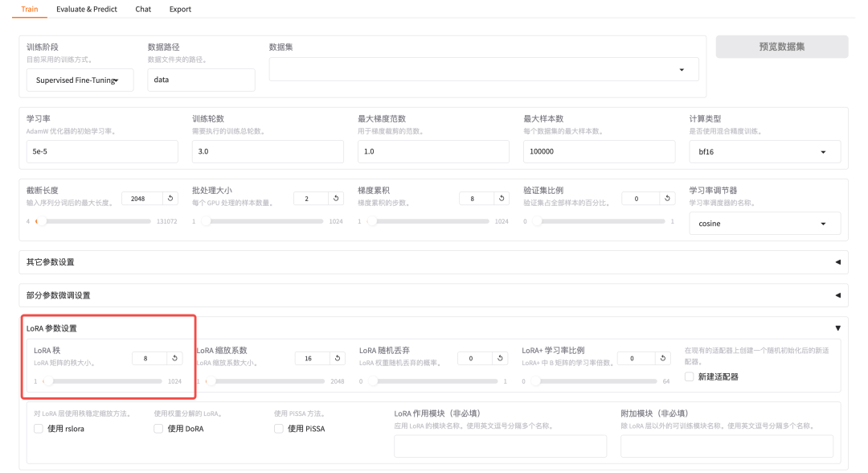Click the 梯度累积 slider track

click(428, 221)
